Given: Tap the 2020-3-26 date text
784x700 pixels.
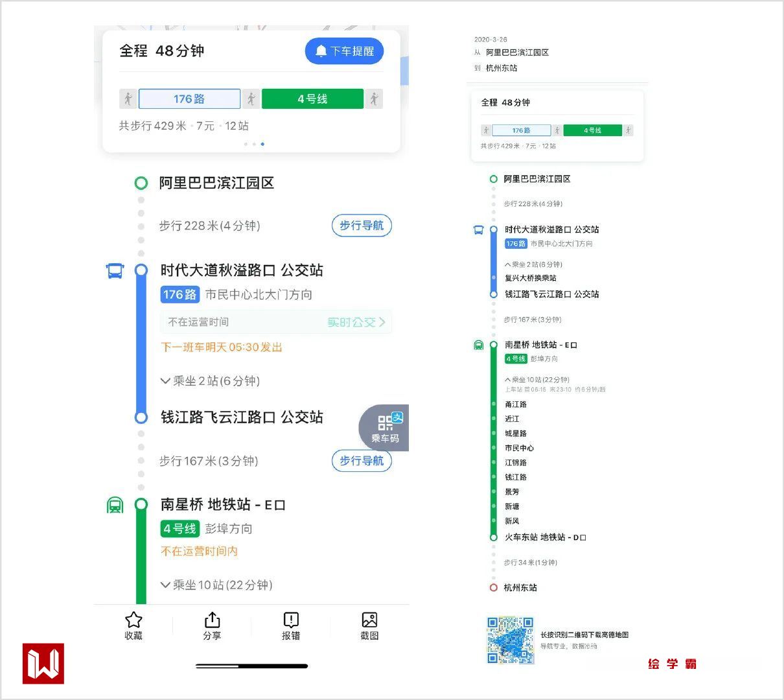Looking at the screenshot, I should tap(490, 40).
